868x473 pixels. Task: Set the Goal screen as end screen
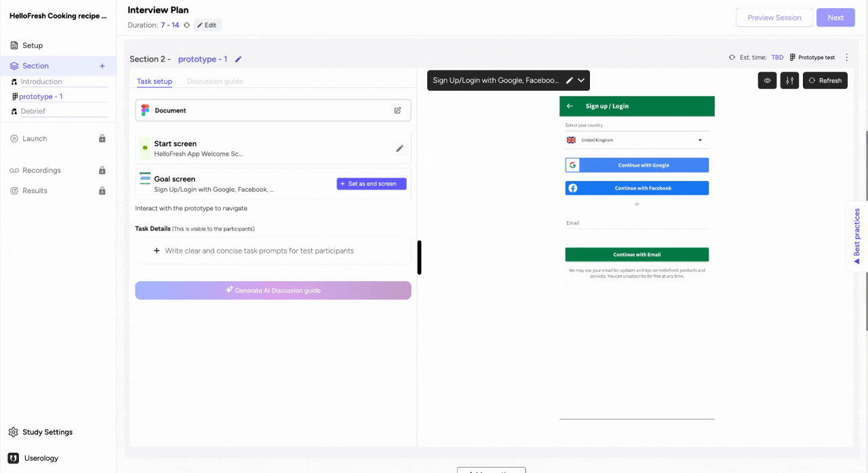point(371,183)
